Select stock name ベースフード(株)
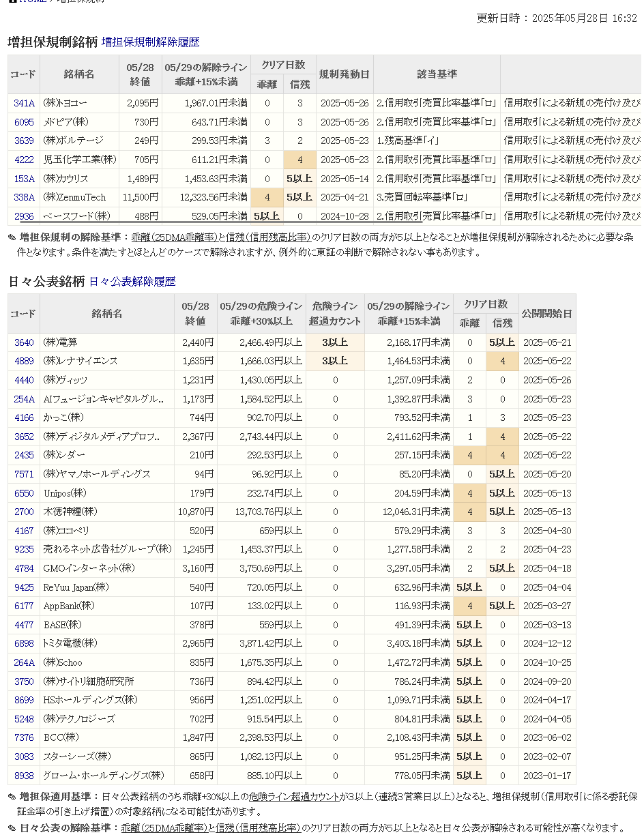 coord(77,216)
